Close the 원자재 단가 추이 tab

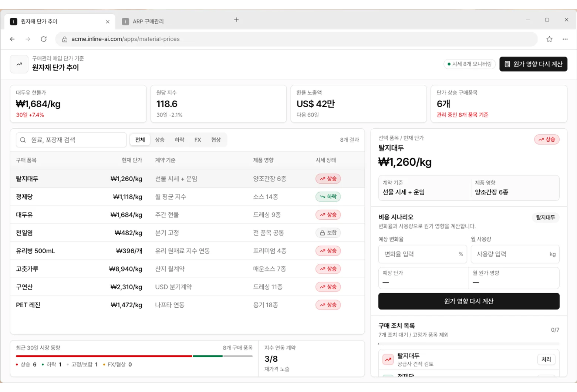(x=108, y=22)
